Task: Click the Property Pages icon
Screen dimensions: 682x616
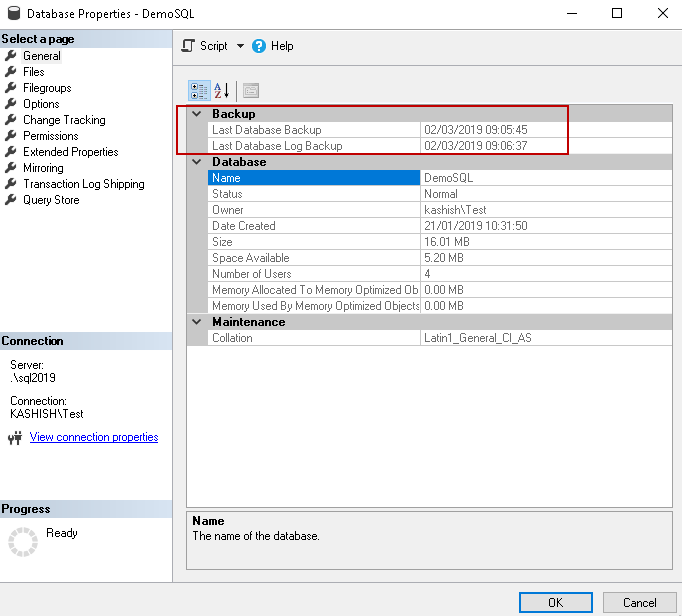Action: tap(251, 91)
